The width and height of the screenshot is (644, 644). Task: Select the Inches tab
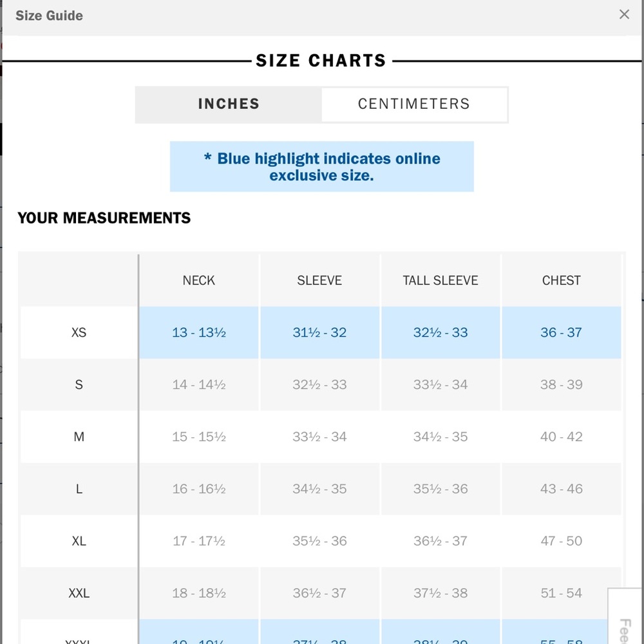pyautogui.click(x=229, y=104)
